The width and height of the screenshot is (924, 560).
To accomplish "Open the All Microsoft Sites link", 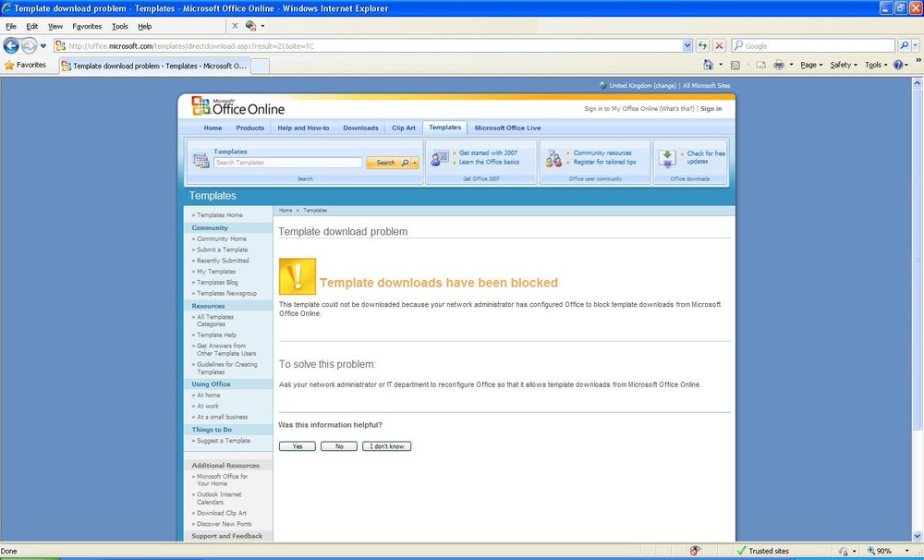I will coord(706,85).
